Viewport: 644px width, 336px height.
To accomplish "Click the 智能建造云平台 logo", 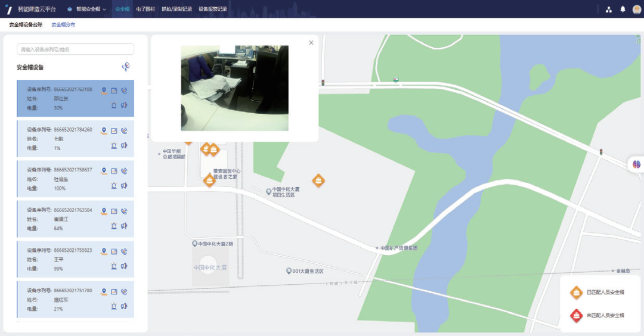I will pos(31,9).
